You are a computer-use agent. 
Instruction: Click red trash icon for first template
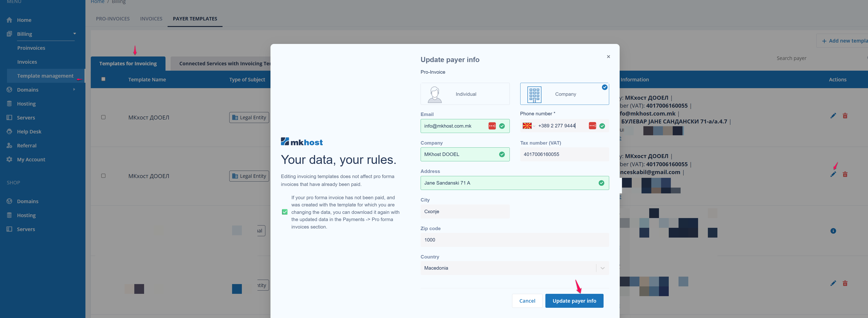(845, 116)
